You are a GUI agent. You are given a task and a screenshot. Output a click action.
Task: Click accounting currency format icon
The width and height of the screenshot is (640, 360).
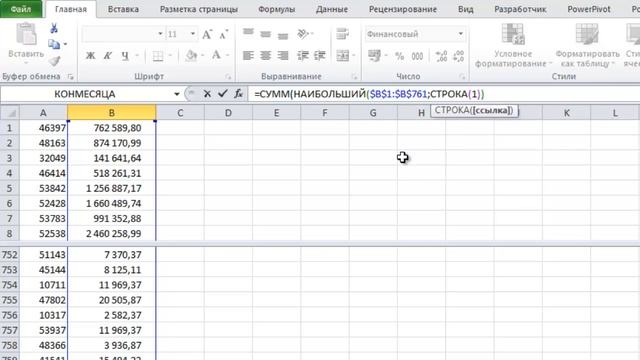coord(374,56)
